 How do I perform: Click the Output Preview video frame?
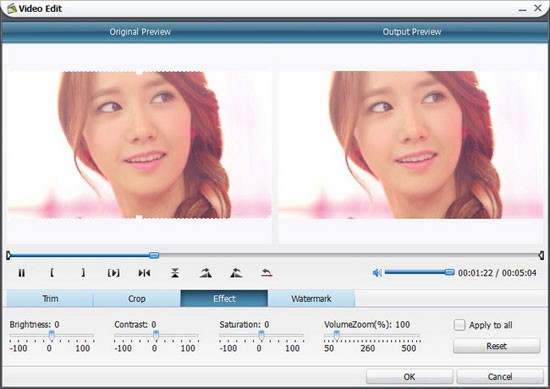coord(411,145)
